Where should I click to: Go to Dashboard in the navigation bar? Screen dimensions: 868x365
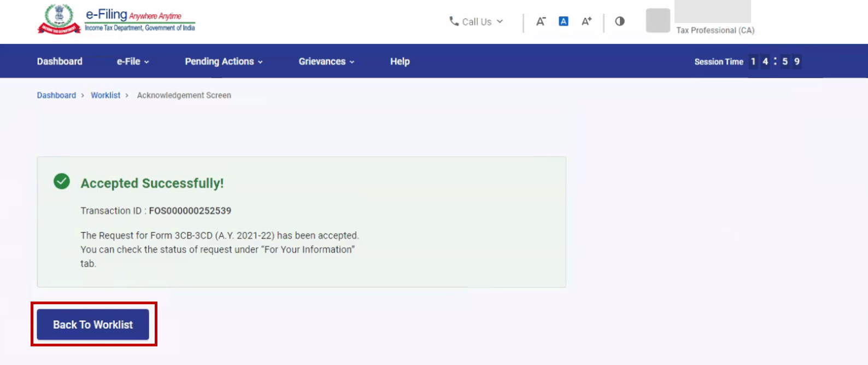[x=60, y=61]
